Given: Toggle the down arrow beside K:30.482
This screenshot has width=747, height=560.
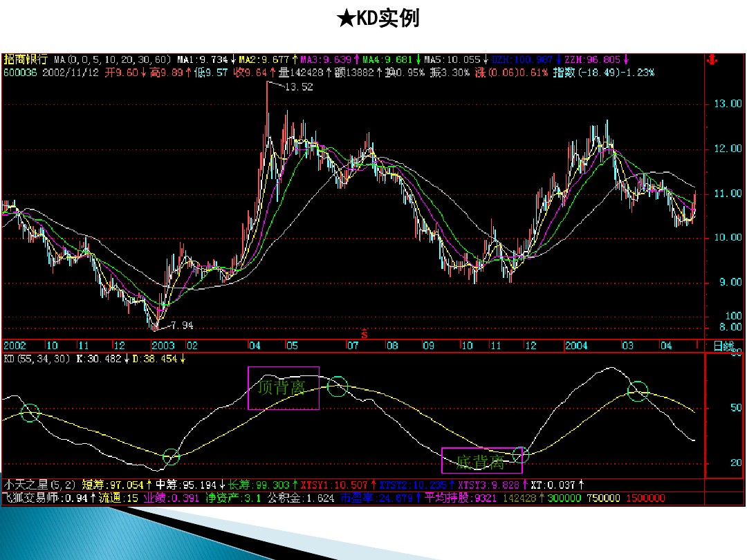Looking at the screenshot, I should [127, 360].
